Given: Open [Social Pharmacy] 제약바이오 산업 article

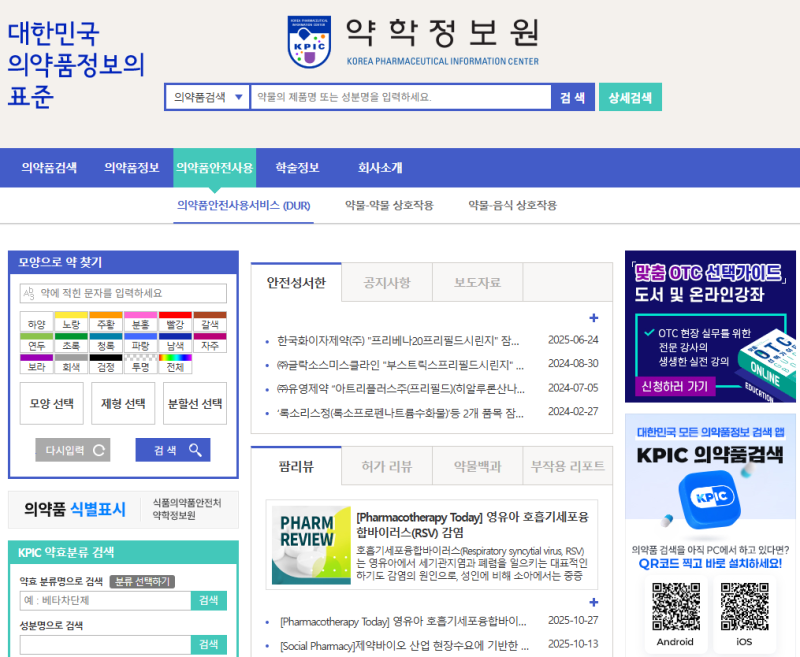Looking at the screenshot, I should click(x=404, y=646).
